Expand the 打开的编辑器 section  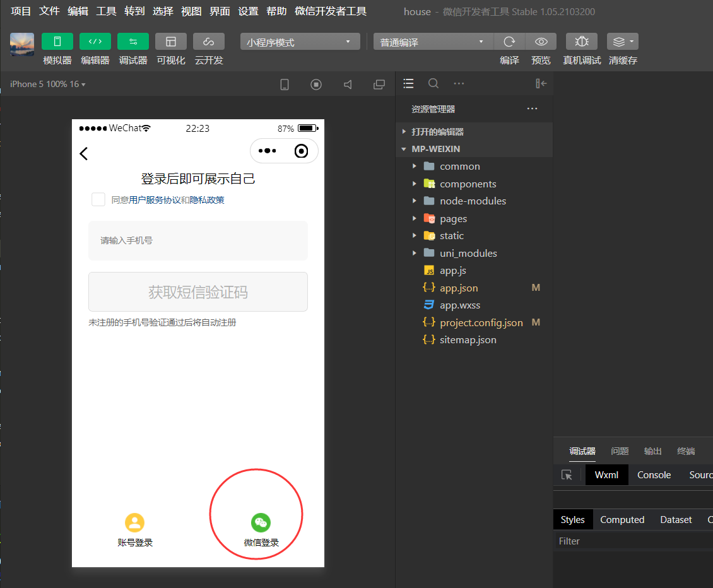474,131
